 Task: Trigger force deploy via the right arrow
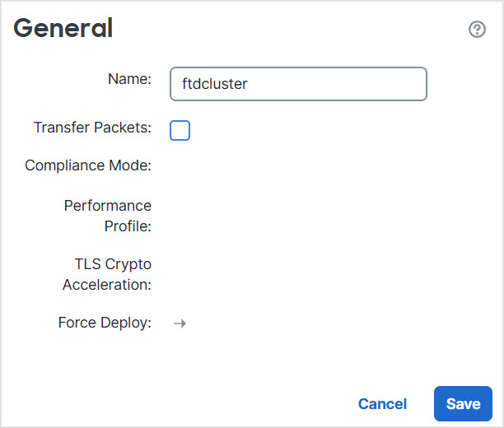180,323
